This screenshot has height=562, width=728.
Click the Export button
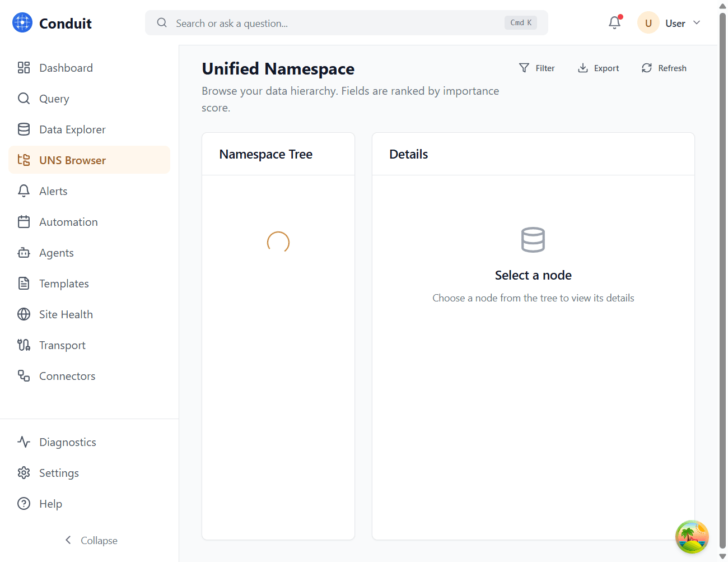(x=598, y=68)
